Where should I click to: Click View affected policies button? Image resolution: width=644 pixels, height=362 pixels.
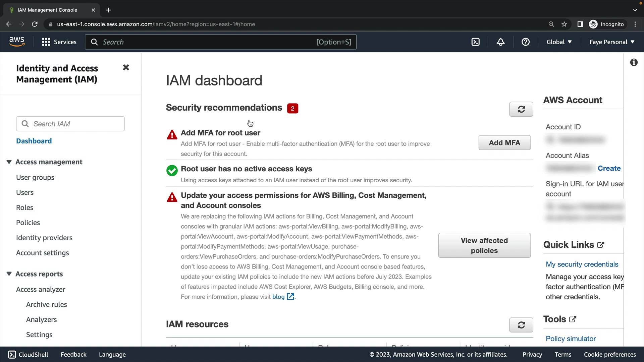click(x=484, y=245)
